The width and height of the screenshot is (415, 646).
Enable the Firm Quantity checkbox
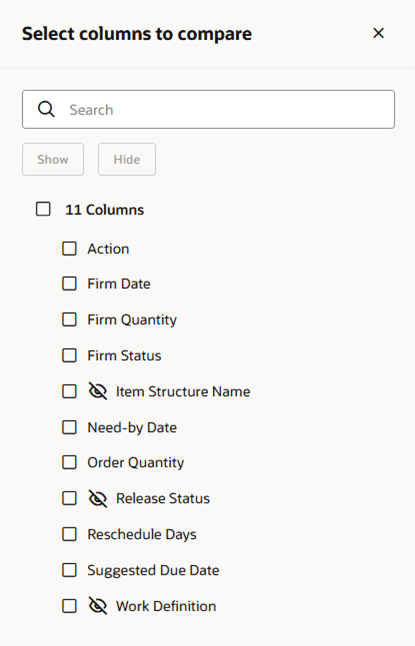tap(69, 319)
